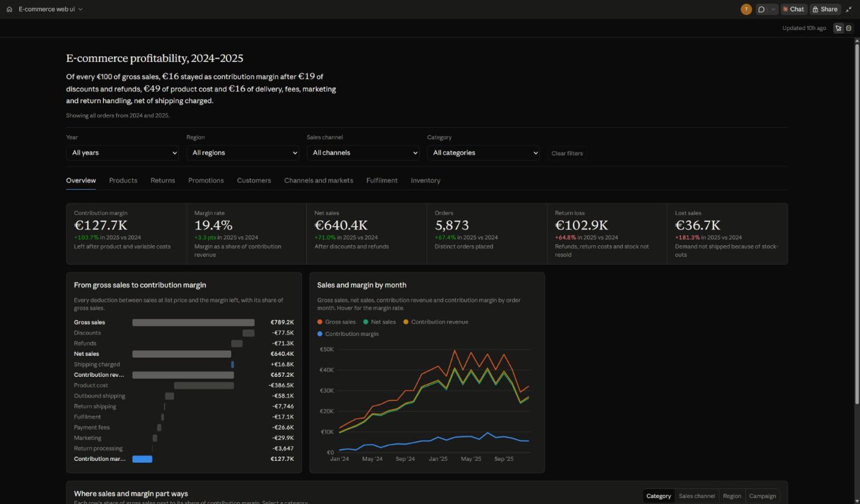Image resolution: width=860 pixels, height=504 pixels.
Task: Click the 19.4% Margin rate value
Action: (x=213, y=226)
